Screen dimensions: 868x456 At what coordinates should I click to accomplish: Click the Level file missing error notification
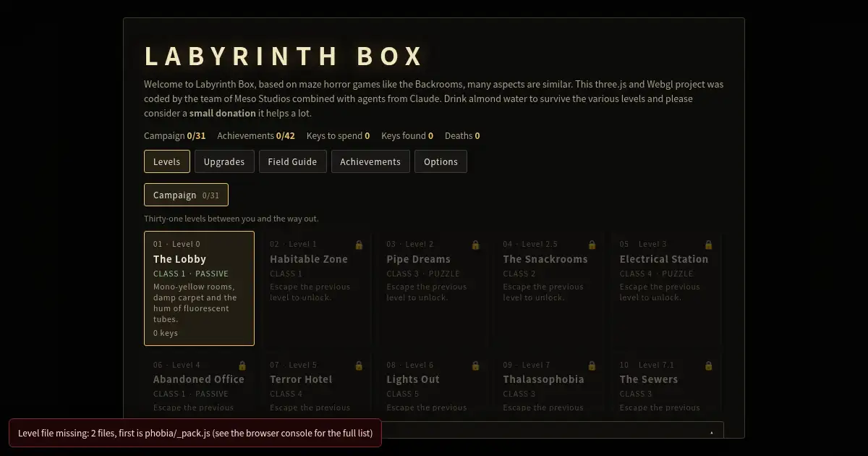195,433
